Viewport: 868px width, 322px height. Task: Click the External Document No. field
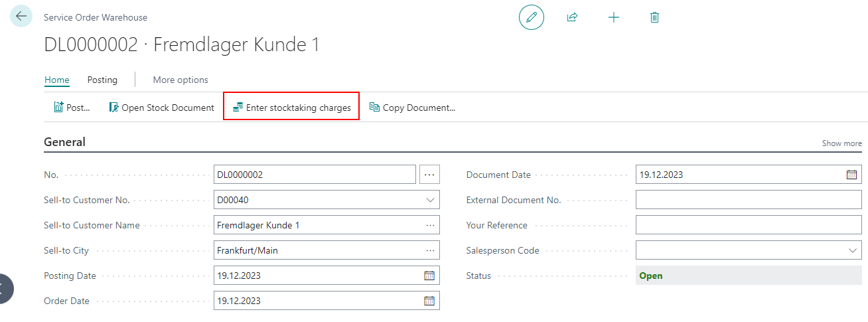748,200
